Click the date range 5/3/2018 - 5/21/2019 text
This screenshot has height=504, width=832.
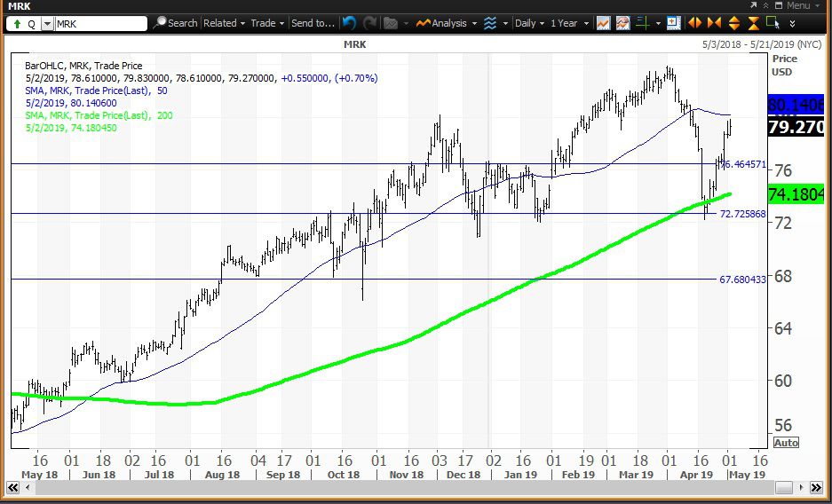point(762,44)
